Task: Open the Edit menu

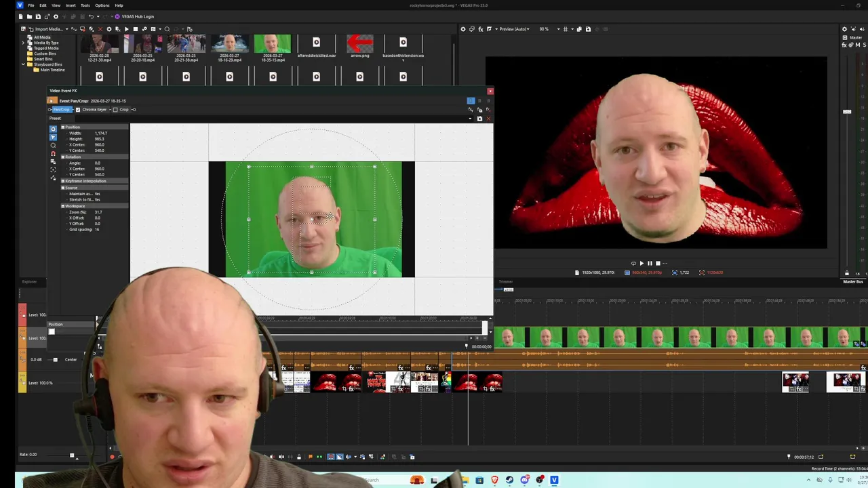Action: pos(43,5)
